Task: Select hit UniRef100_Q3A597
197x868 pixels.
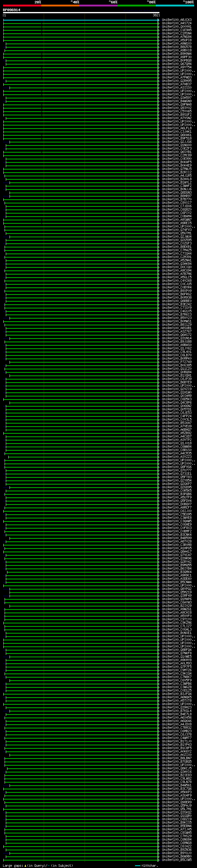Action: 177,98
